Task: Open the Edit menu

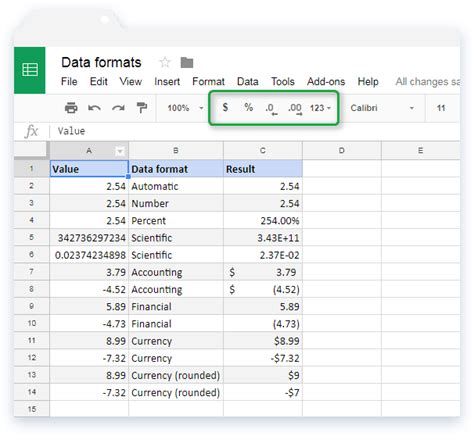Action: [99, 82]
